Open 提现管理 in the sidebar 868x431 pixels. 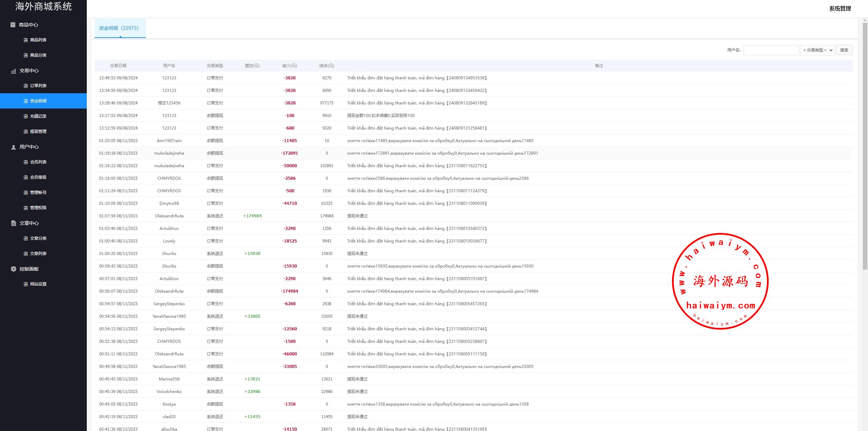[38, 132]
